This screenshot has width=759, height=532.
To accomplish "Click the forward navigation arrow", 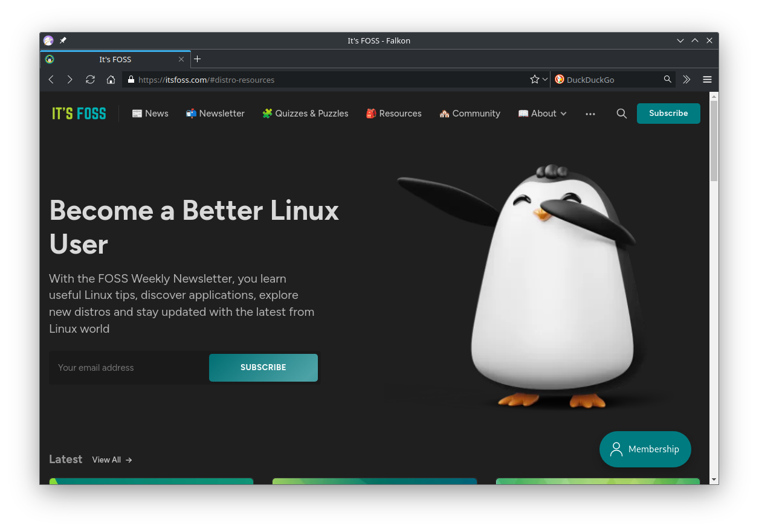I will pyautogui.click(x=69, y=79).
